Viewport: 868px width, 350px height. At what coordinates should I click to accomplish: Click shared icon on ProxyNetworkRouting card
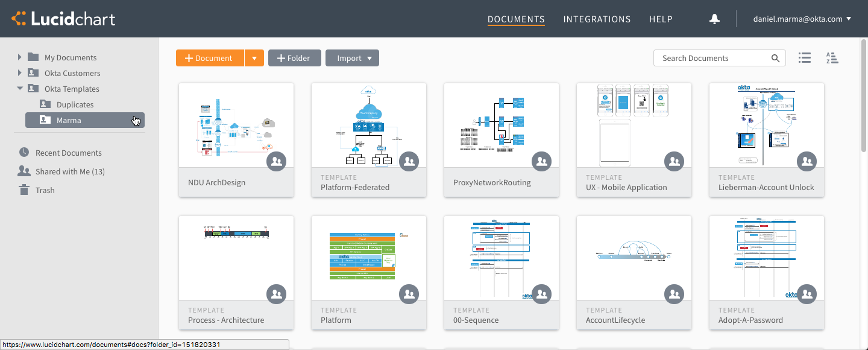click(541, 161)
